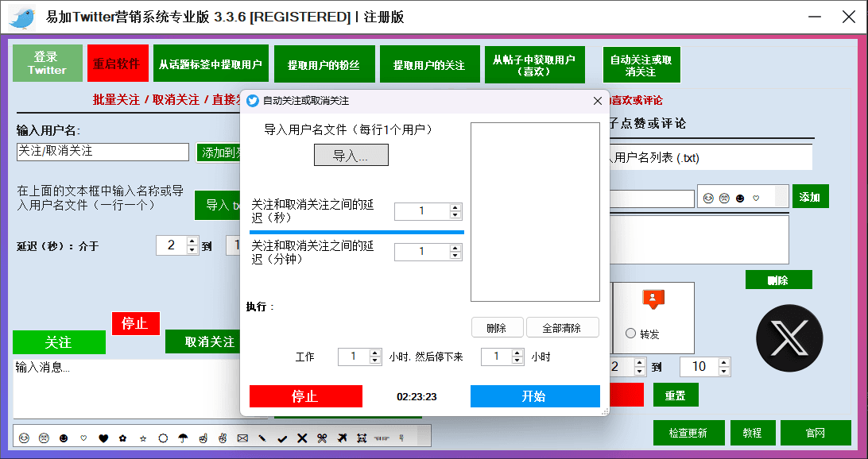Open 从帖子中获取用户（喜欢）feature
Viewport: 868px width, 459px height.
pos(535,64)
